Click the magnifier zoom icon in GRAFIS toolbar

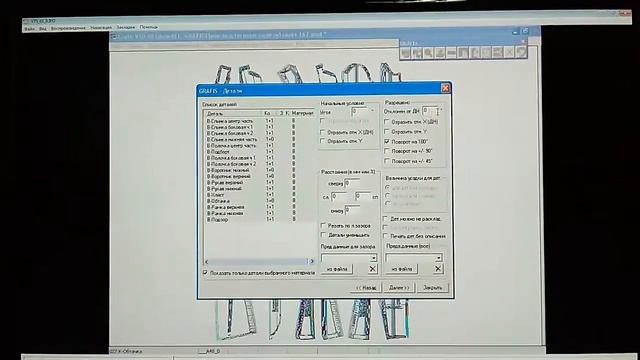tap(428, 53)
